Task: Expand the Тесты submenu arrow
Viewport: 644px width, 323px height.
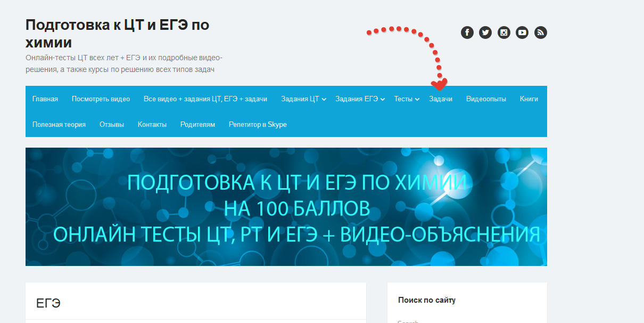Action: [417, 99]
